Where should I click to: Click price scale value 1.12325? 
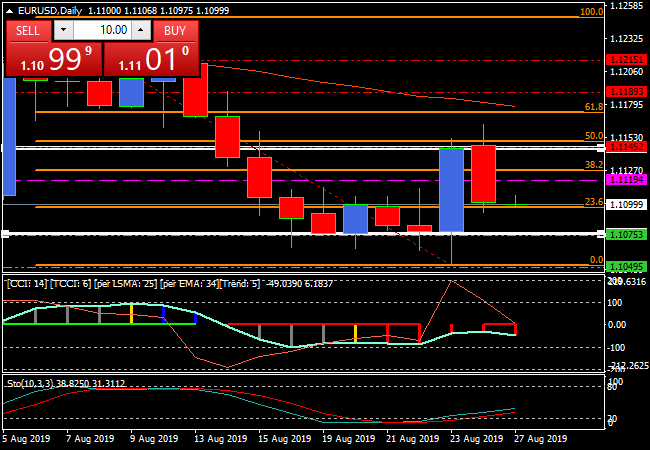point(627,39)
